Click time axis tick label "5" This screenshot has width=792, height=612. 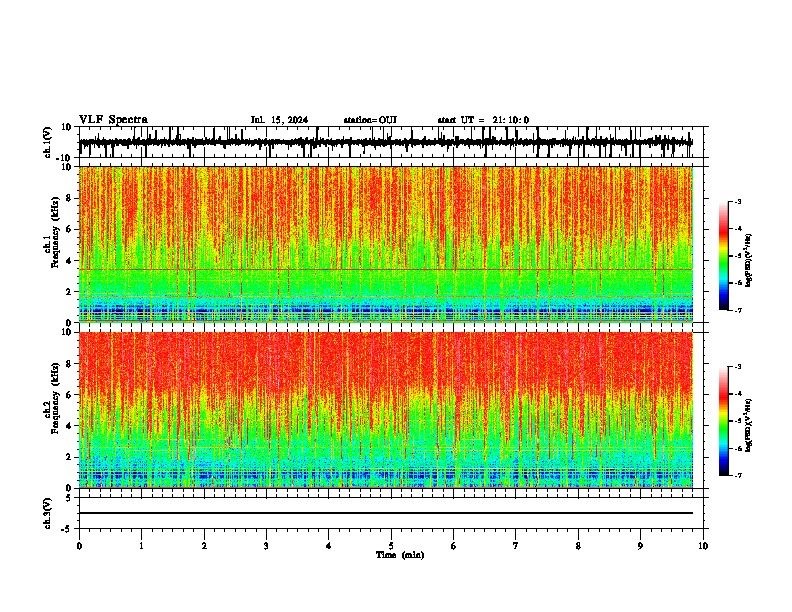click(x=391, y=546)
